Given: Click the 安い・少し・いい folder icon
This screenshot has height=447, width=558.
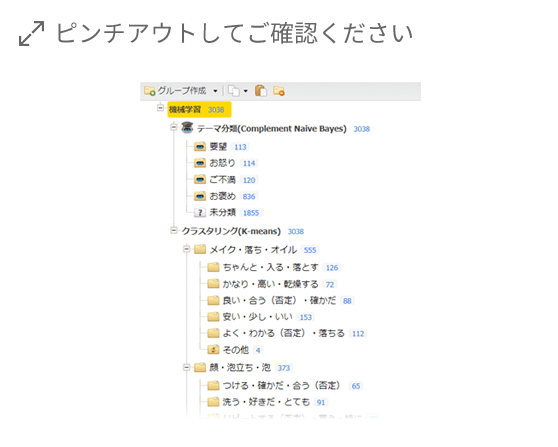Looking at the screenshot, I should (213, 316).
